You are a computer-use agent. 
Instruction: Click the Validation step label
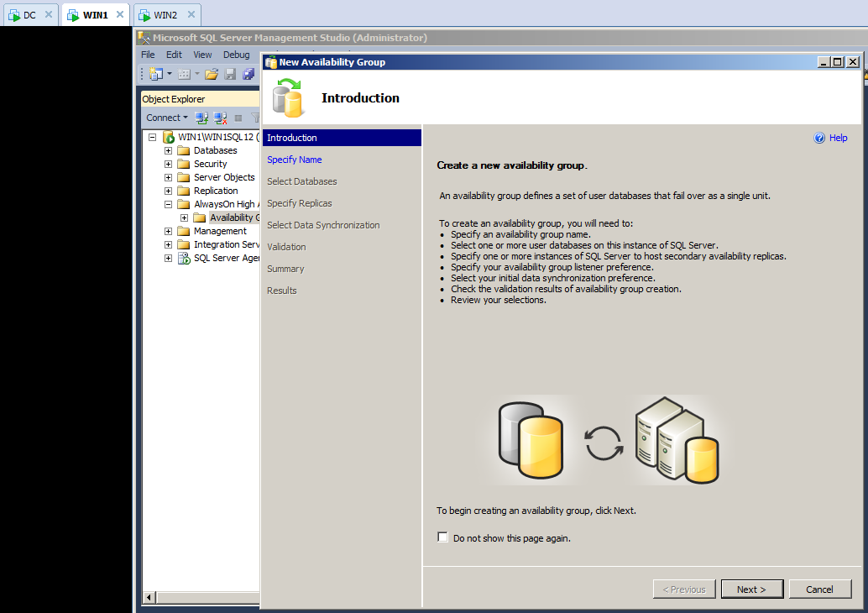pos(286,247)
